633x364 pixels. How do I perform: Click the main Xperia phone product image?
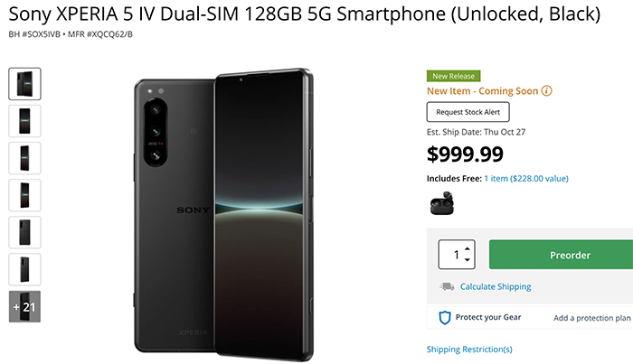[x=223, y=214]
